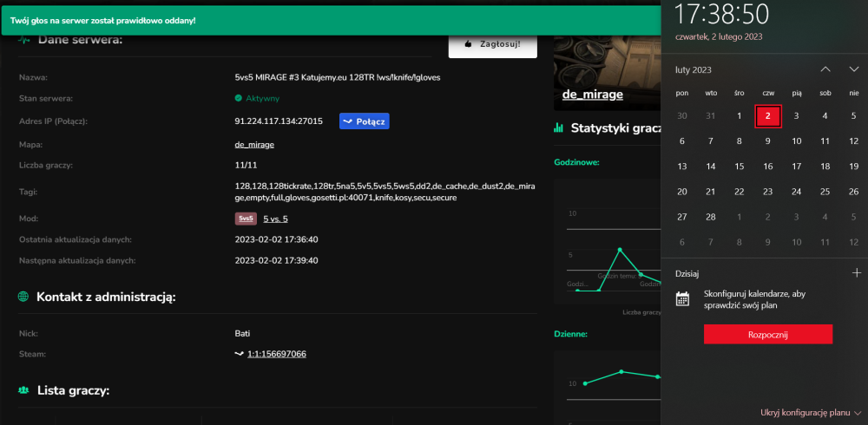Click the red Rozpocznij button
Screen dimensions: 868x425
pos(768,334)
